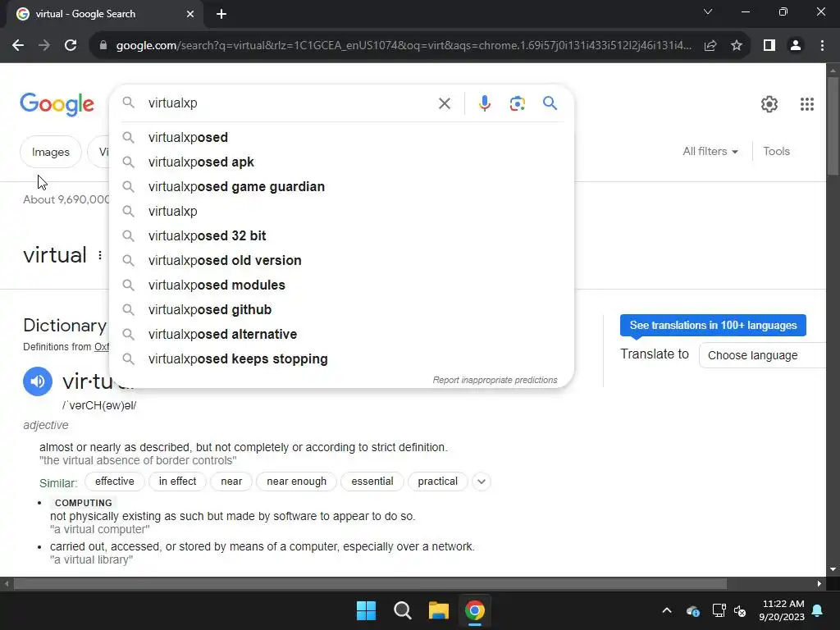Screen dimensions: 840x630
Task: Open the muted volume tray icon
Action: click(740, 610)
